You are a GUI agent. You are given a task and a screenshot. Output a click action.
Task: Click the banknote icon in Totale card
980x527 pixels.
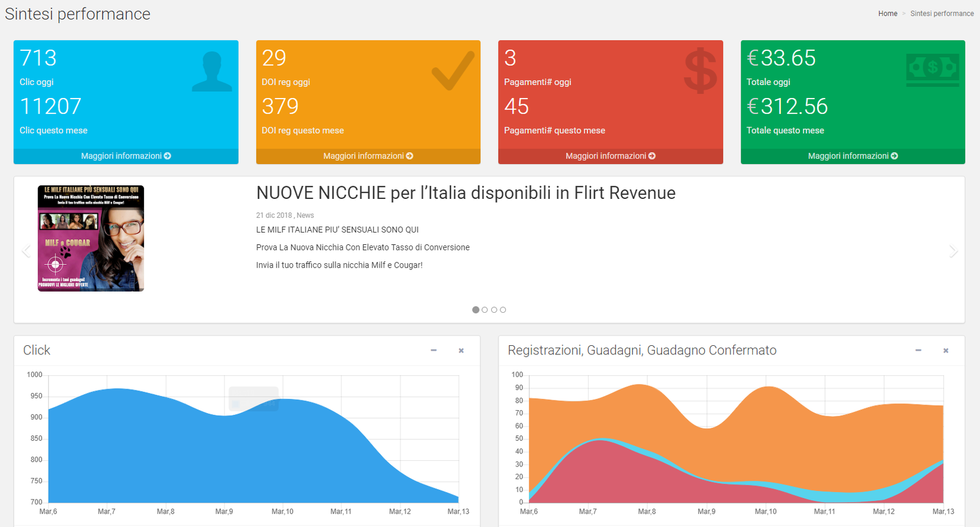[932, 69]
